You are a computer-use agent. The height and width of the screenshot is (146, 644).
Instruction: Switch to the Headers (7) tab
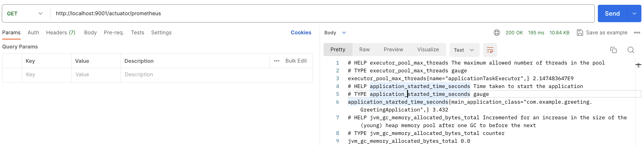pyautogui.click(x=61, y=33)
